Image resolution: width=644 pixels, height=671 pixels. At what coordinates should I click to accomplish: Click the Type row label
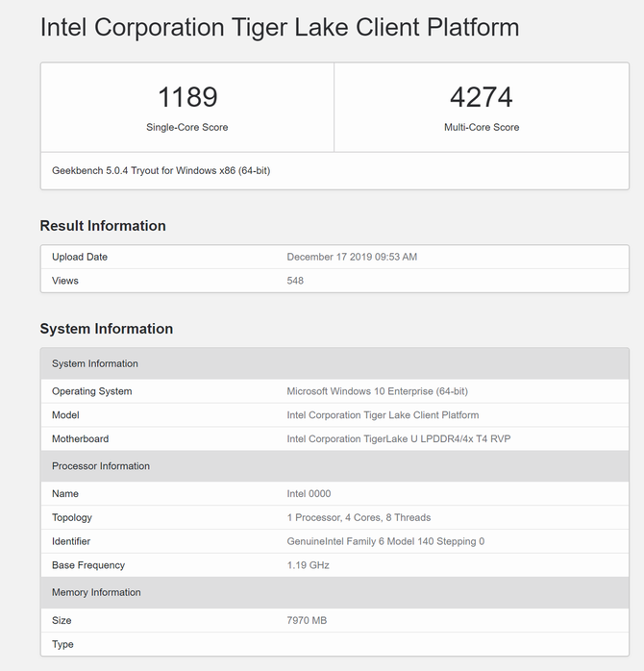click(x=62, y=644)
